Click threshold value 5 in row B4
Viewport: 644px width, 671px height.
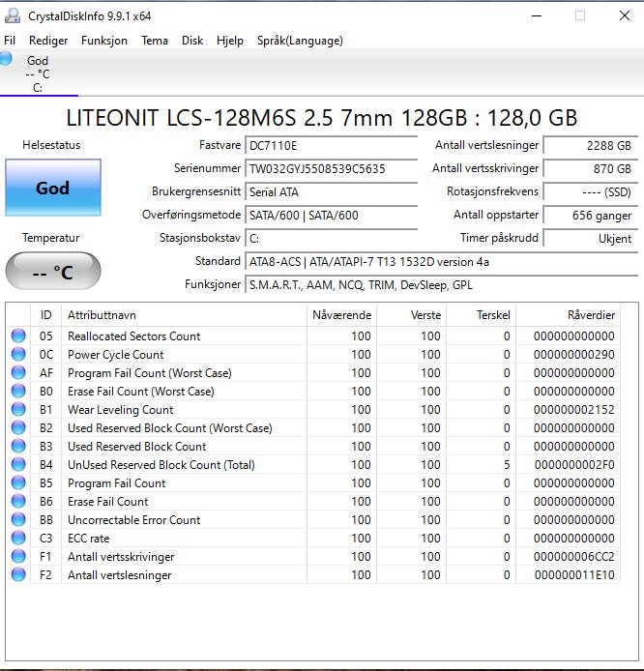(507, 465)
